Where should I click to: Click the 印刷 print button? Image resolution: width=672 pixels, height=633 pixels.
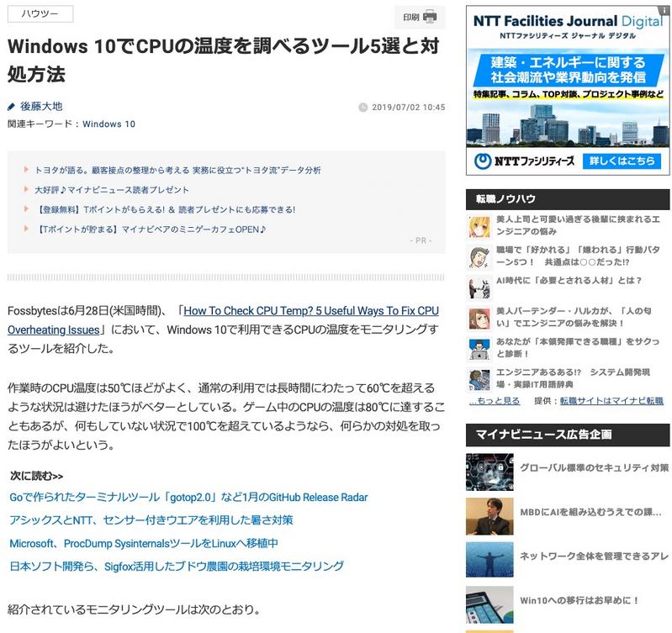pyautogui.click(x=420, y=17)
